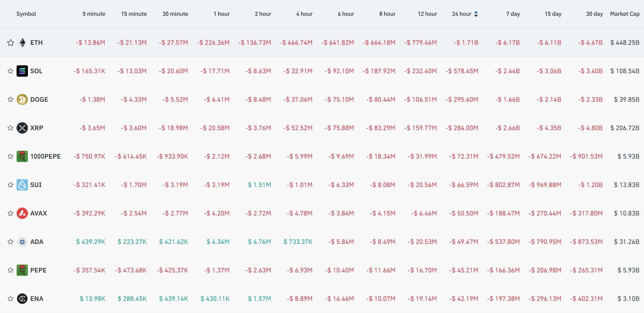Click the ENA logo icon
The height and width of the screenshot is (313, 644).
coord(22,299)
